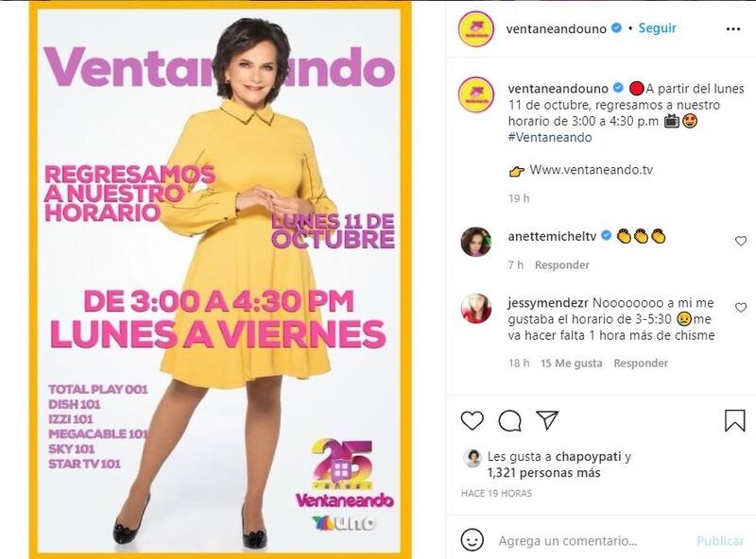Like the post with the heart icon

(472, 421)
